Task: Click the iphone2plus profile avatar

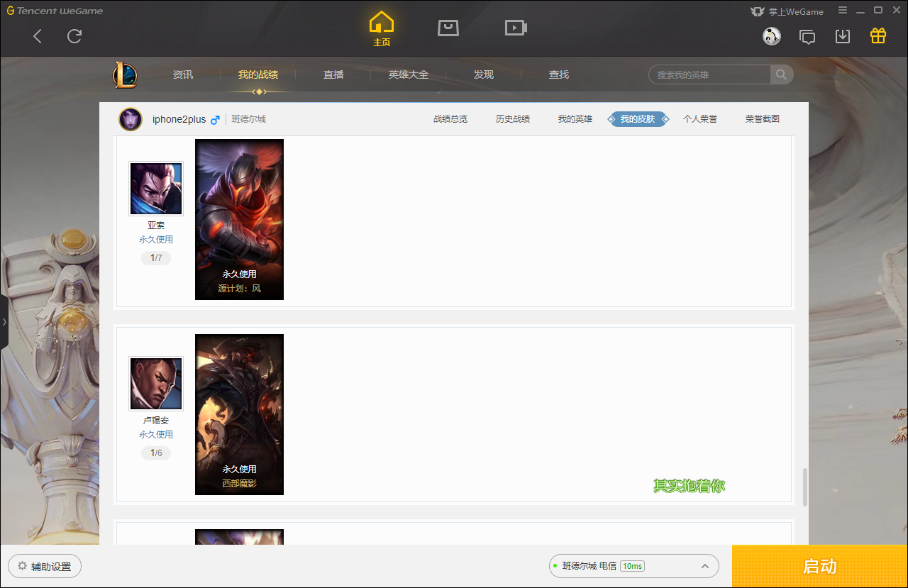Action: coord(131,119)
